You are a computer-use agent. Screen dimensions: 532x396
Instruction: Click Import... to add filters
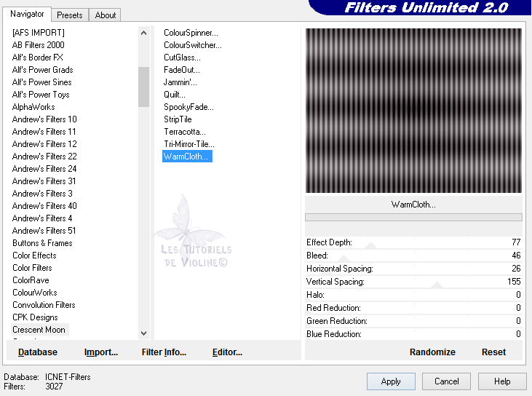[x=101, y=352]
